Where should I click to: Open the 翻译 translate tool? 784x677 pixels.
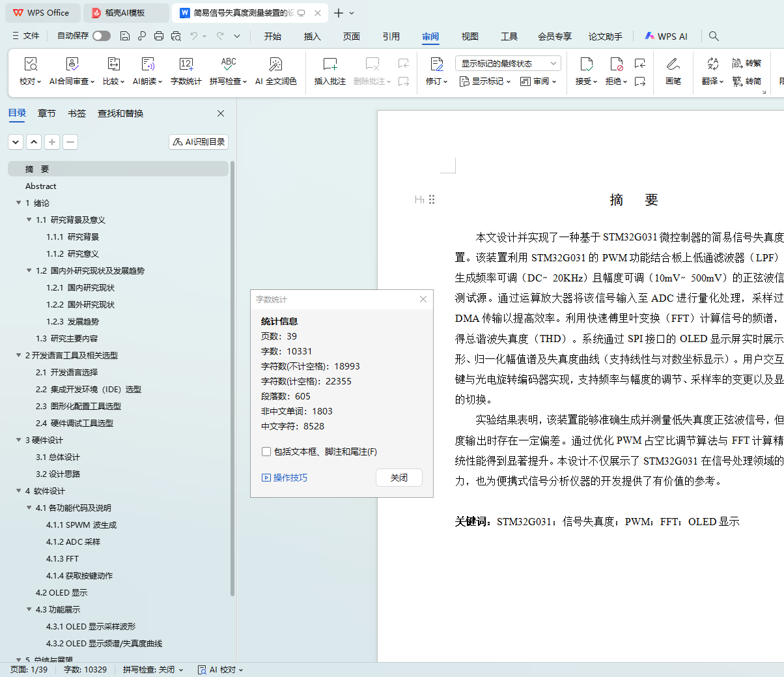(712, 65)
